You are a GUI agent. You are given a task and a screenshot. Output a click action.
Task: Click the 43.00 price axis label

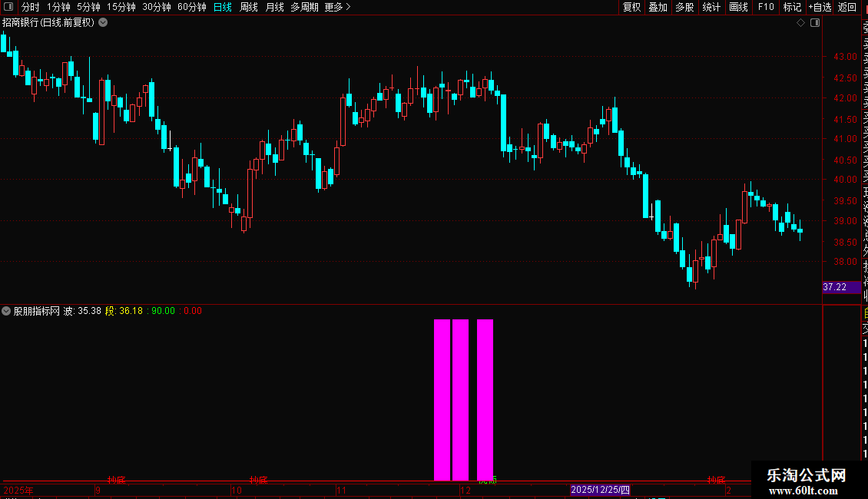(845, 57)
